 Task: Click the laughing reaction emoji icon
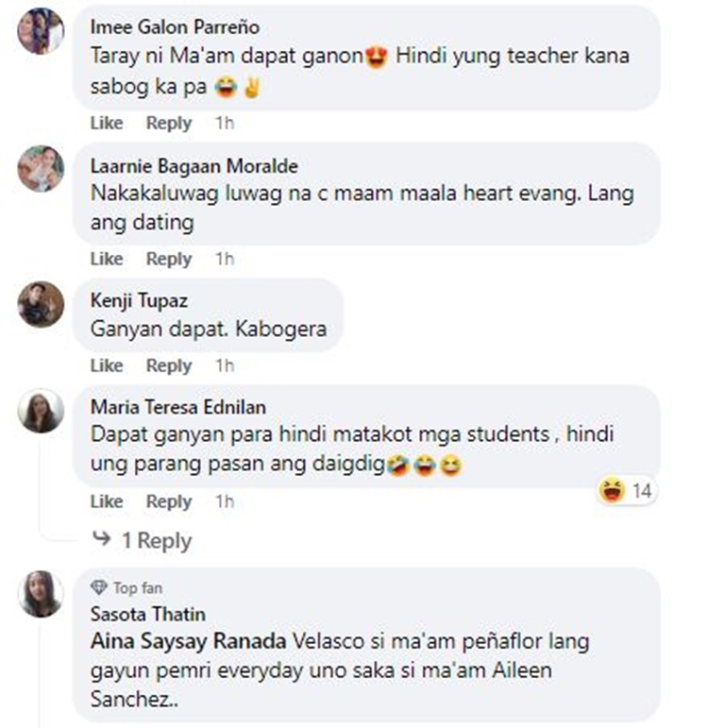pyautogui.click(x=612, y=490)
